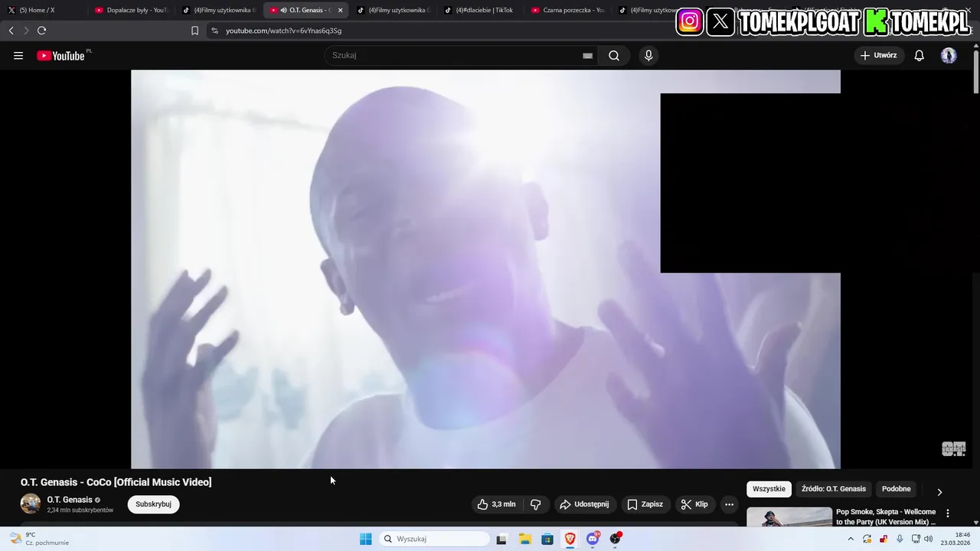Screen dimensions: 980x551
Task: Save the video with Zapisz
Action: click(645, 504)
